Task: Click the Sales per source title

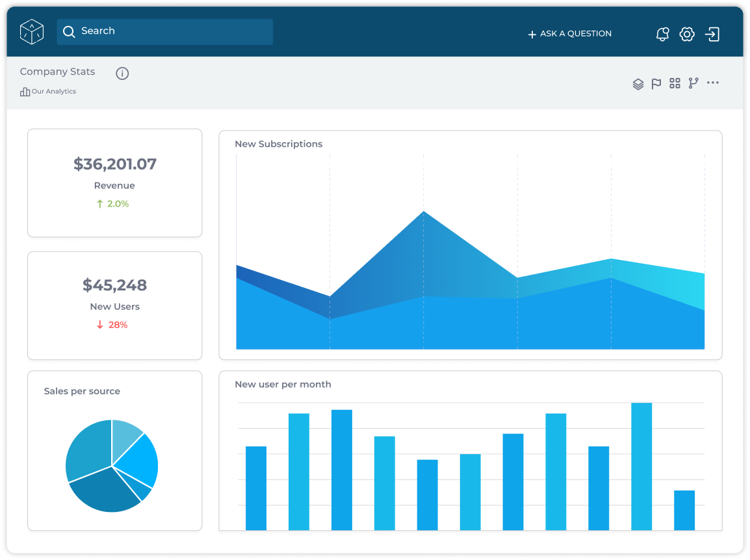Action: pos(82,391)
